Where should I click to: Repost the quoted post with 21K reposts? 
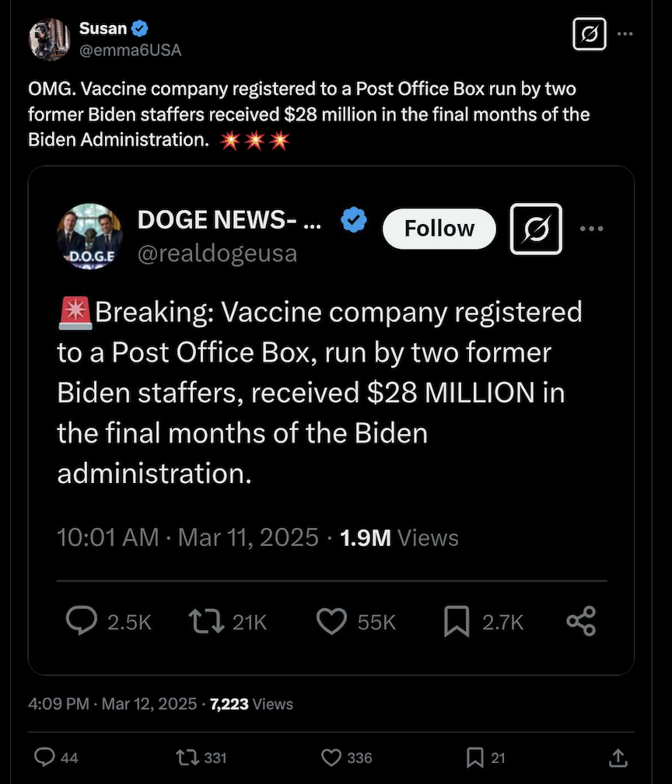205,621
